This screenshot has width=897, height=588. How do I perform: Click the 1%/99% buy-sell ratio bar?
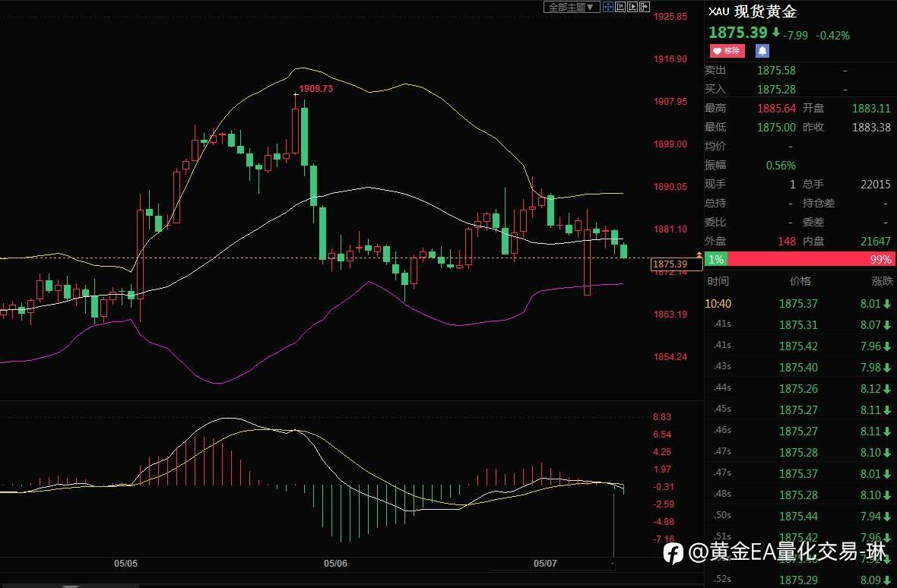pos(800,259)
